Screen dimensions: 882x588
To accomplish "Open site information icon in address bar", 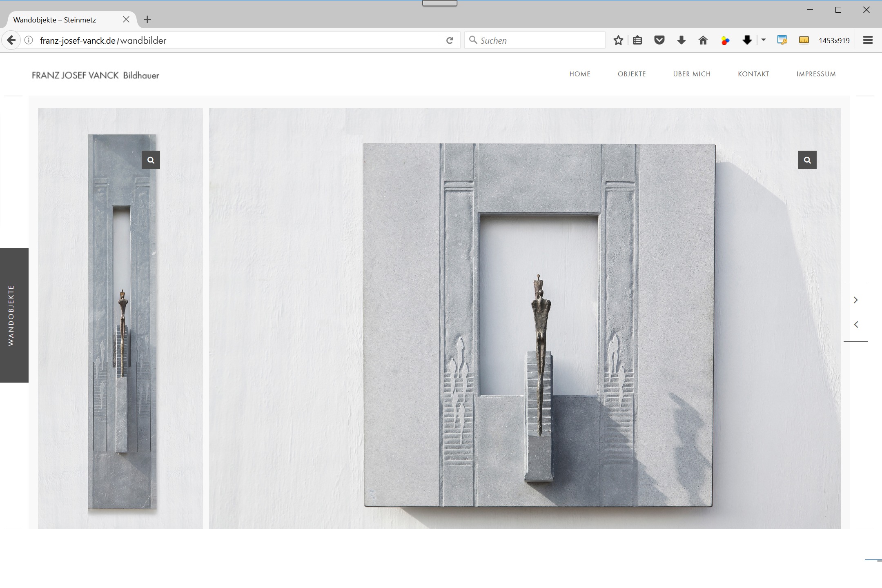I will click(29, 40).
